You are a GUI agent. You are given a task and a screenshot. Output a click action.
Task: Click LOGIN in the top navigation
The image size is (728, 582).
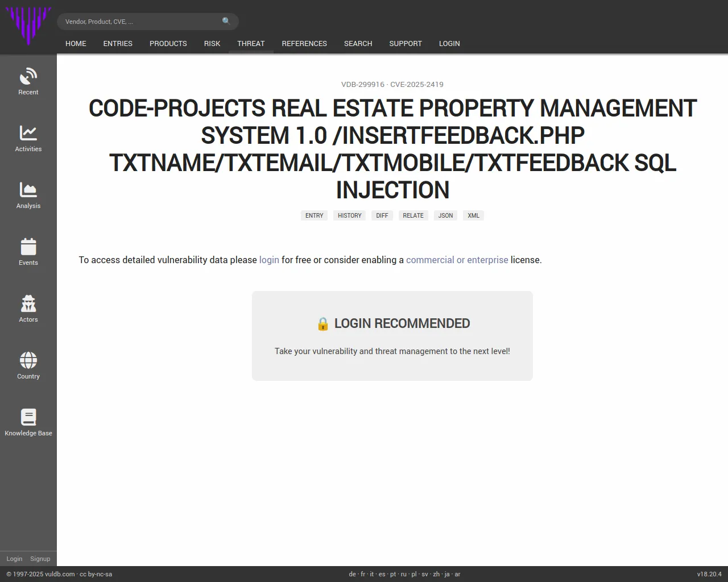point(449,43)
